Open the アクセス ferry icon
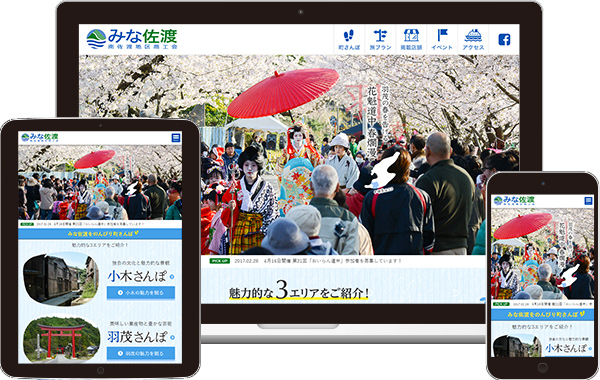This screenshot has height=380, width=600. [x=473, y=39]
